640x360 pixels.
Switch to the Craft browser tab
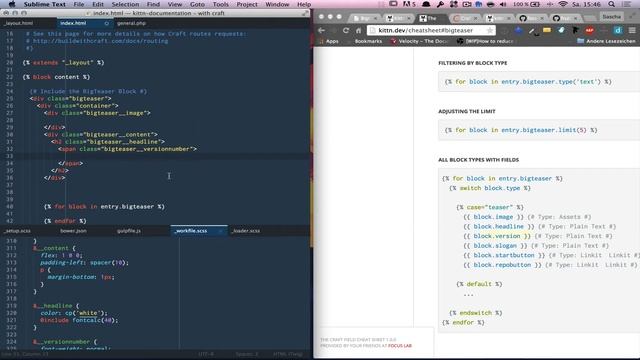(465, 18)
